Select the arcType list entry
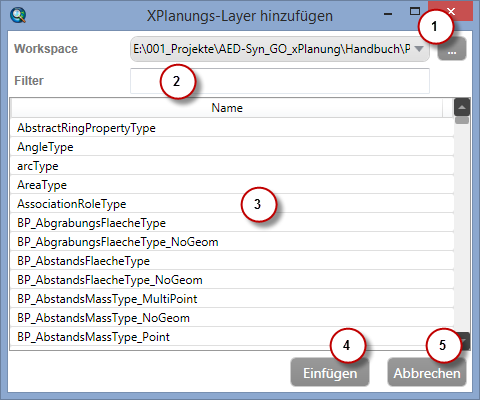The height and width of the screenshot is (400, 480). pyautogui.click(x=232, y=166)
